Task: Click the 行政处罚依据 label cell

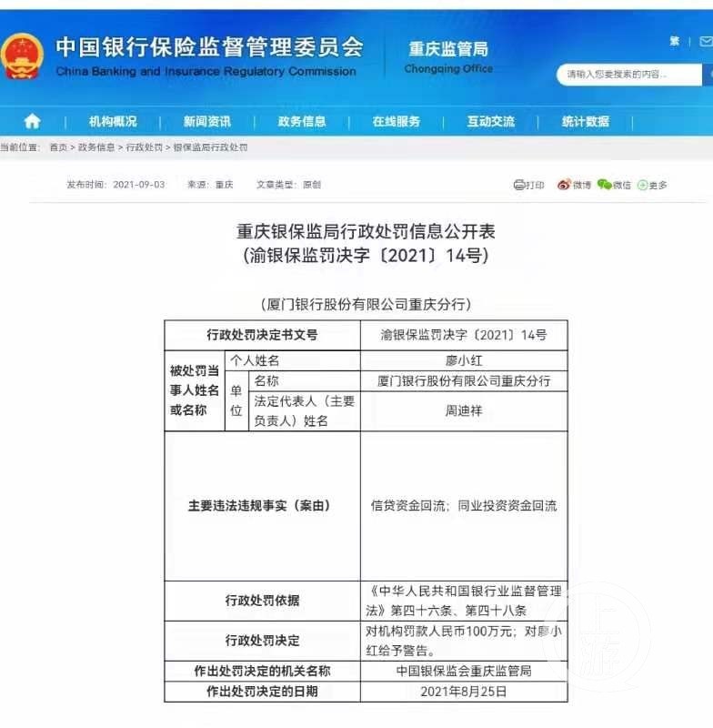Action: [x=262, y=601]
